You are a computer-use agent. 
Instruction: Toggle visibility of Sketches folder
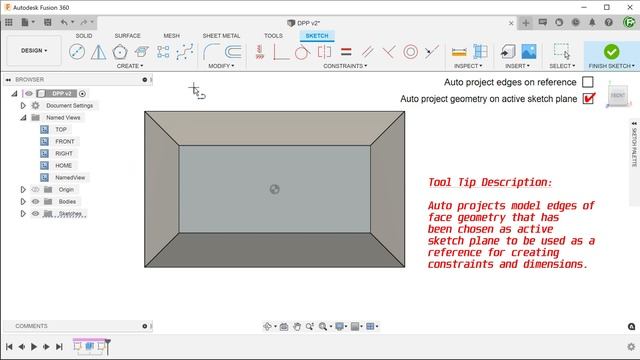[x=36, y=213]
